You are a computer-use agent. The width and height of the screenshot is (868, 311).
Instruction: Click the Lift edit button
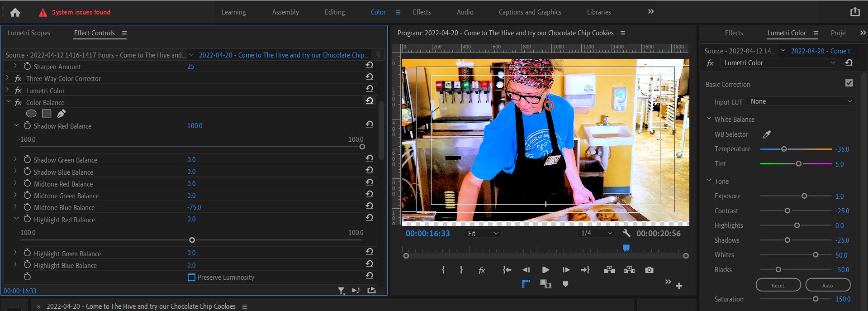coord(609,270)
